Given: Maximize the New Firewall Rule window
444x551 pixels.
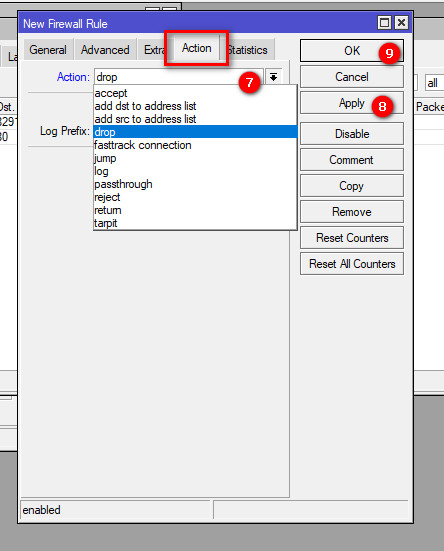Looking at the screenshot, I should click(x=384, y=23).
